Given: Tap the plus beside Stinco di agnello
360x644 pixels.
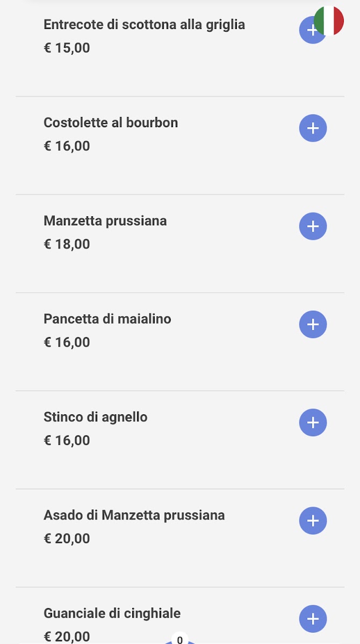Looking at the screenshot, I should [x=313, y=423].
